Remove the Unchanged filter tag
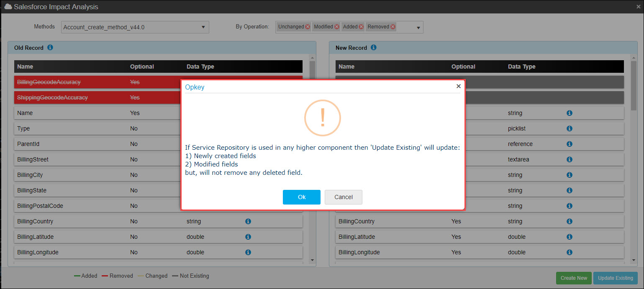 [x=308, y=27]
